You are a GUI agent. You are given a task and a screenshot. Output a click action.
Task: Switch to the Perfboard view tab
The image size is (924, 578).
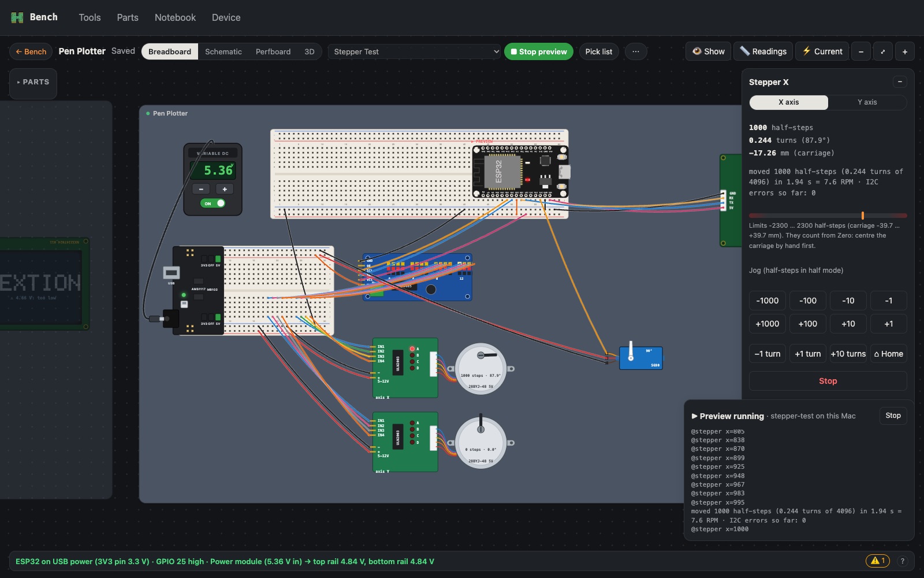273,51
